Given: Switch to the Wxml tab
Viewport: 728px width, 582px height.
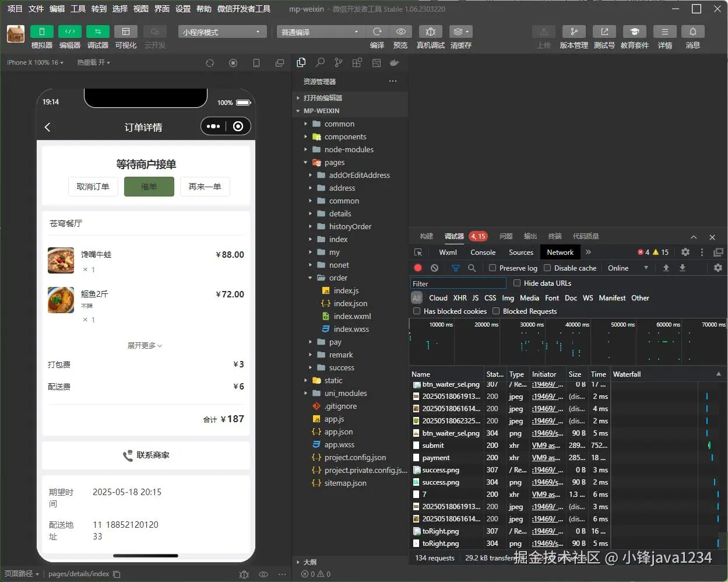Looking at the screenshot, I should [448, 252].
